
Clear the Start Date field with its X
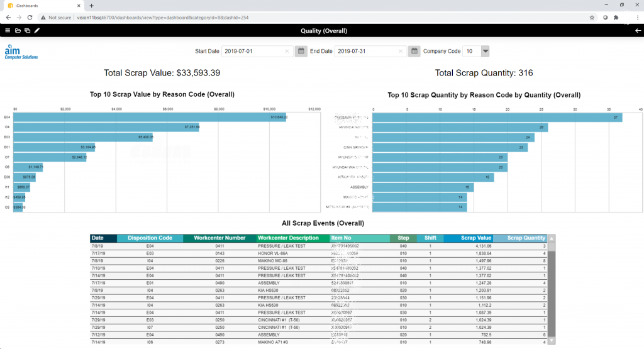pos(287,52)
